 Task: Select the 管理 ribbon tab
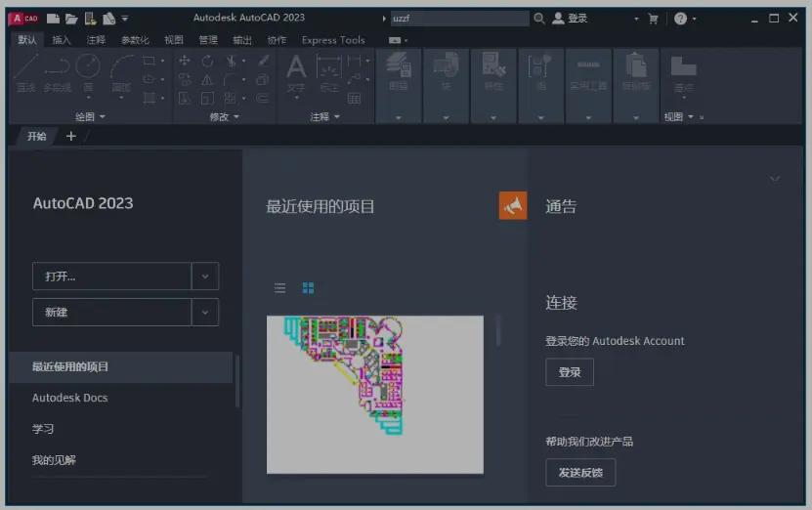pyautogui.click(x=208, y=40)
